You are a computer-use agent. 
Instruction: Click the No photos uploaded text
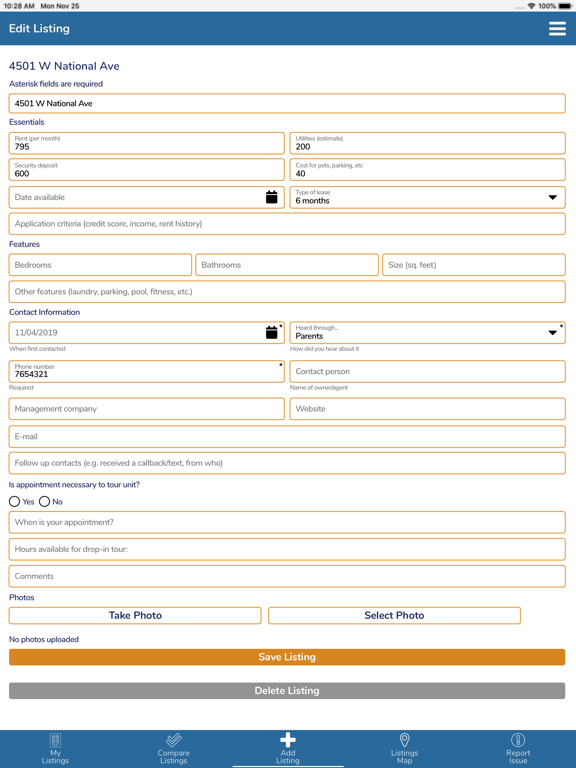(x=44, y=639)
